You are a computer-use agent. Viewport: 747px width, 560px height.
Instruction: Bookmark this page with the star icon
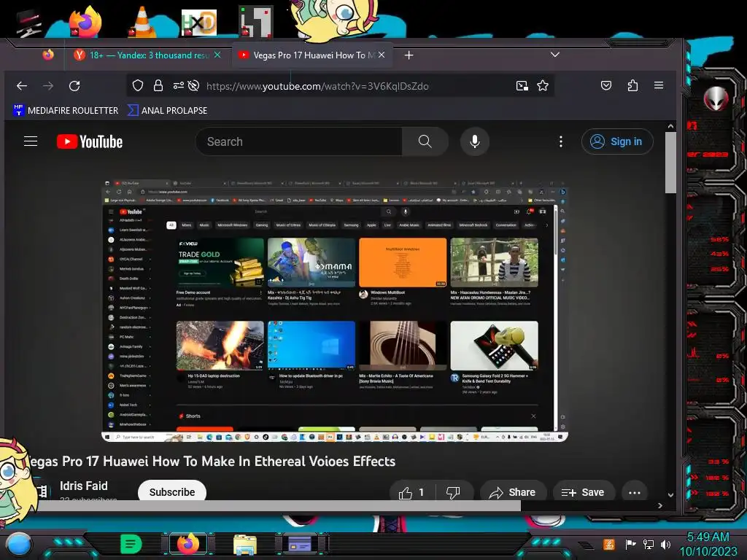point(543,86)
